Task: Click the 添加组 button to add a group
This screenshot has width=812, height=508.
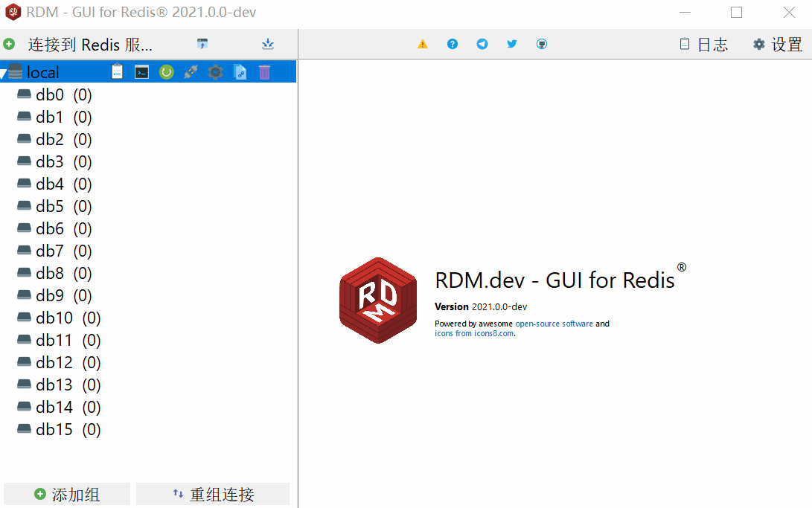Action: coord(66,493)
